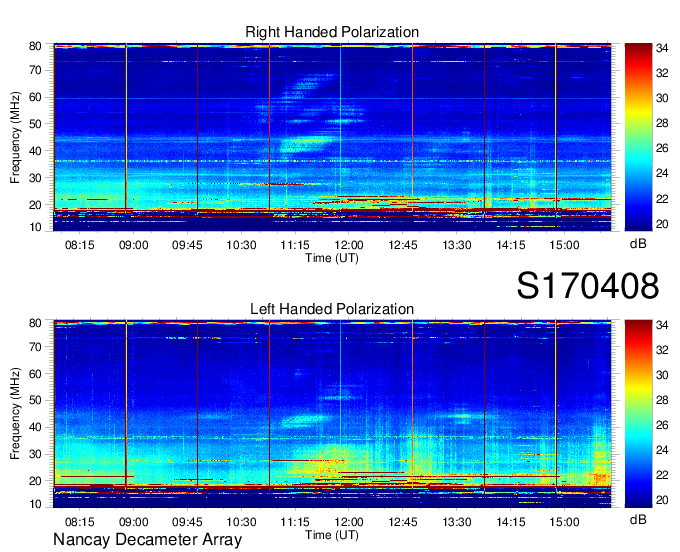Click 08:15 time tick on Right Handed plot
This screenshot has height=552, width=680.
80,245
